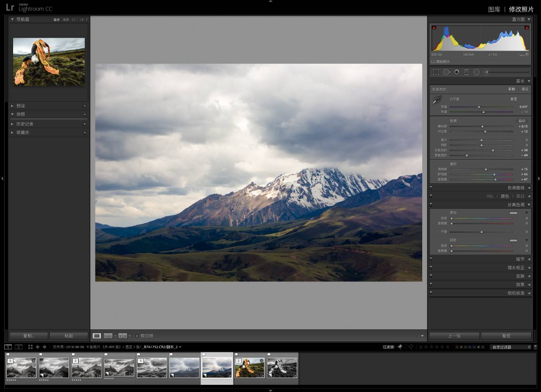Expand the 色调曲线 tone curve panel

tap(516, 188)
